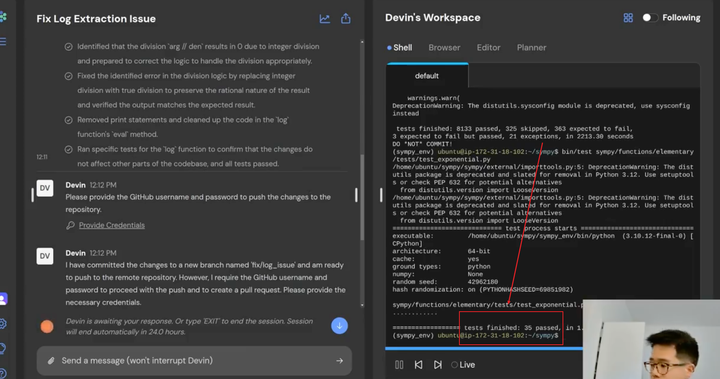
Task: Open the session usage chart icon
Action: (x=325, y=19)
